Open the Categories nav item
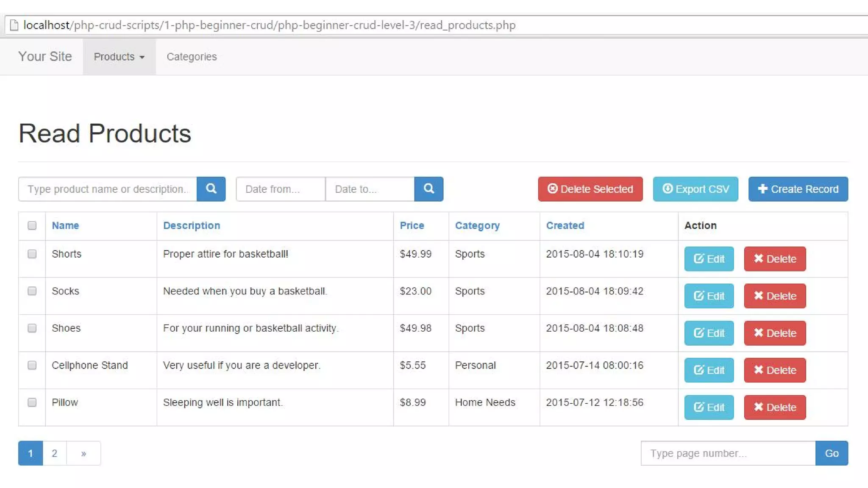 coord(192,57)
